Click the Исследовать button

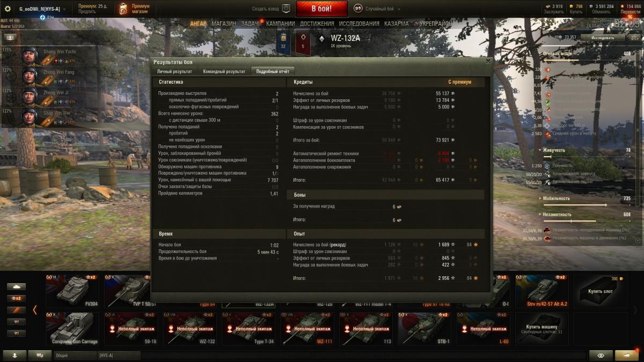(603, 38)
